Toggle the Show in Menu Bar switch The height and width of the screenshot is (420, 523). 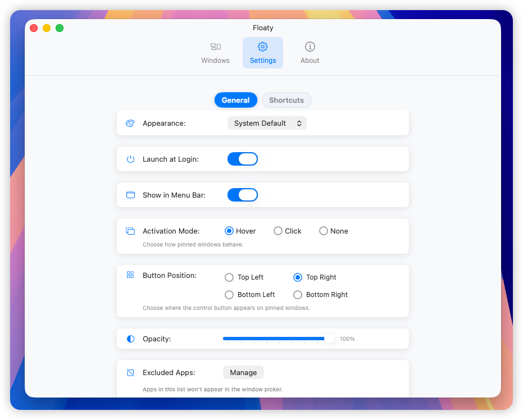coord(243,195)
